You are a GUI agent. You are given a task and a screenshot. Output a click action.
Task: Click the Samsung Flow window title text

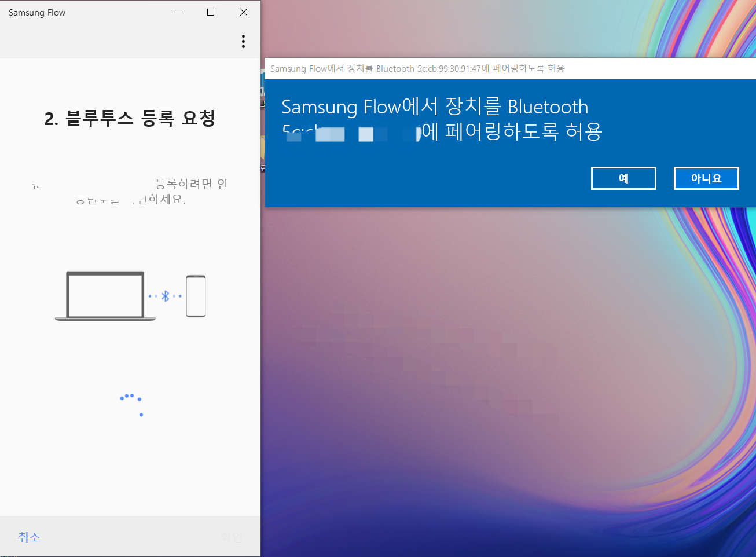coord(37,13)
